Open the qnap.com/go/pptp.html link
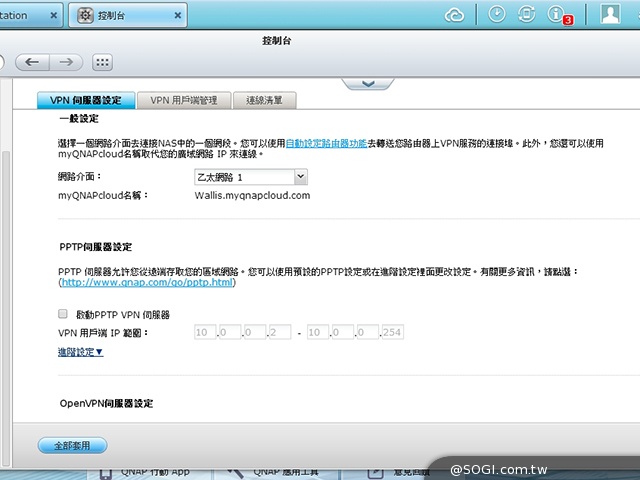The height and width of the screenshot is (480, 640). (x=147, y=282)
